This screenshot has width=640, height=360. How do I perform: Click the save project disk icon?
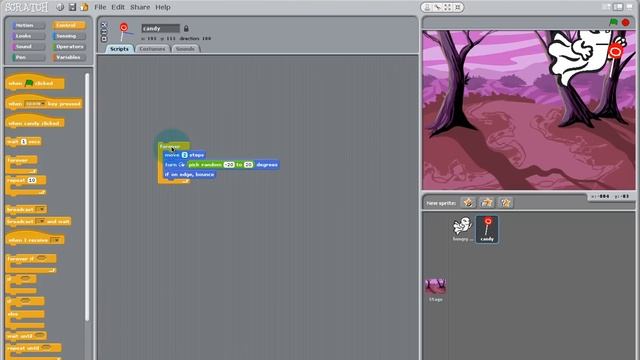point(72,7)
